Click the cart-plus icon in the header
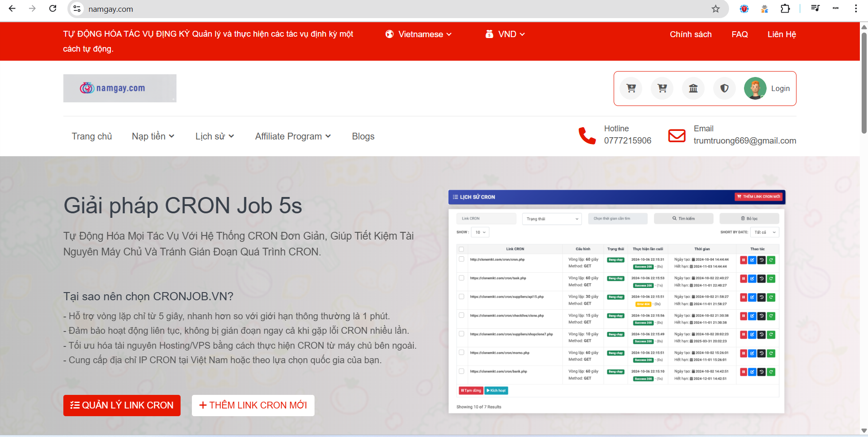The width and height of the screenshot is (868, 437). pos(631,88)
